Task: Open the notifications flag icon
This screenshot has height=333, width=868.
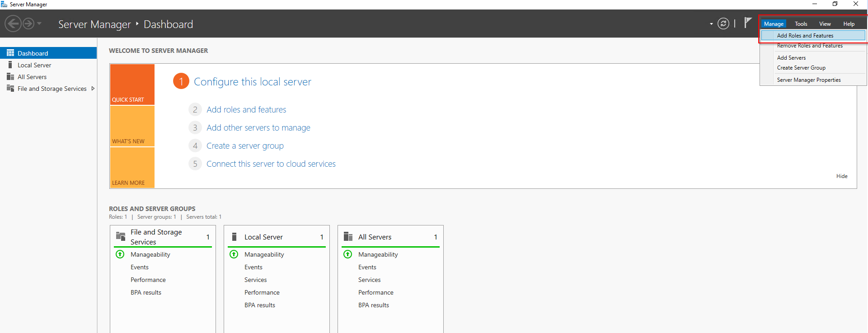Action: point(748,22)
